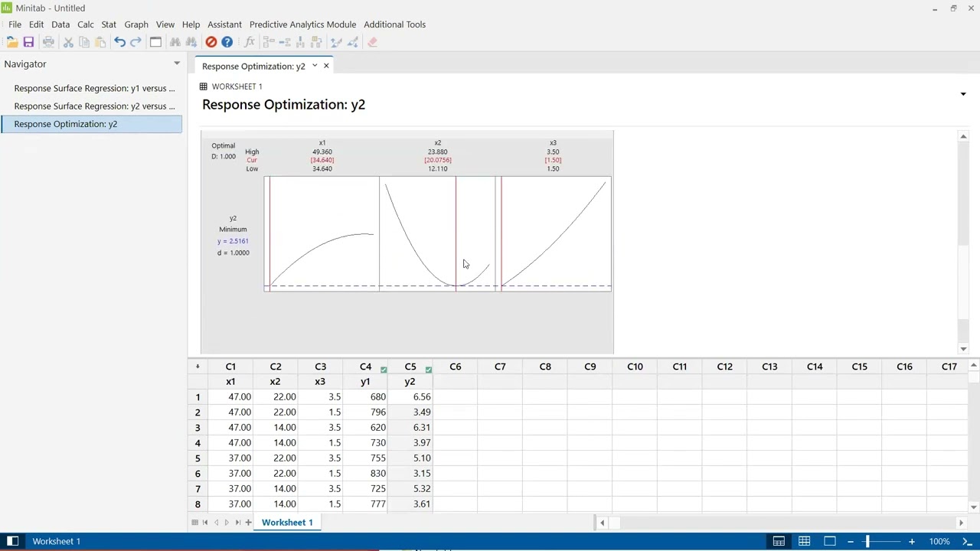Cut selection with the scissors icon

pos(68,42)
